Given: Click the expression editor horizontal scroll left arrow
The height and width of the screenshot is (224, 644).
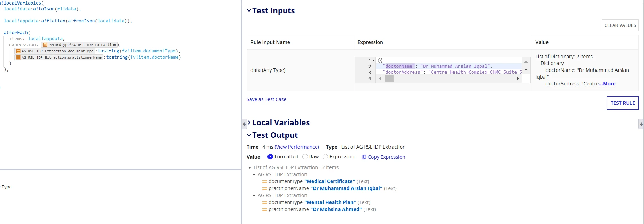Looking at the screenshot, I should coord(380,79).
